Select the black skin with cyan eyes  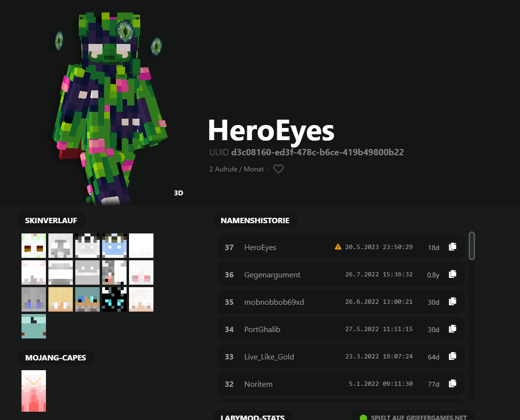coord(114,299)
